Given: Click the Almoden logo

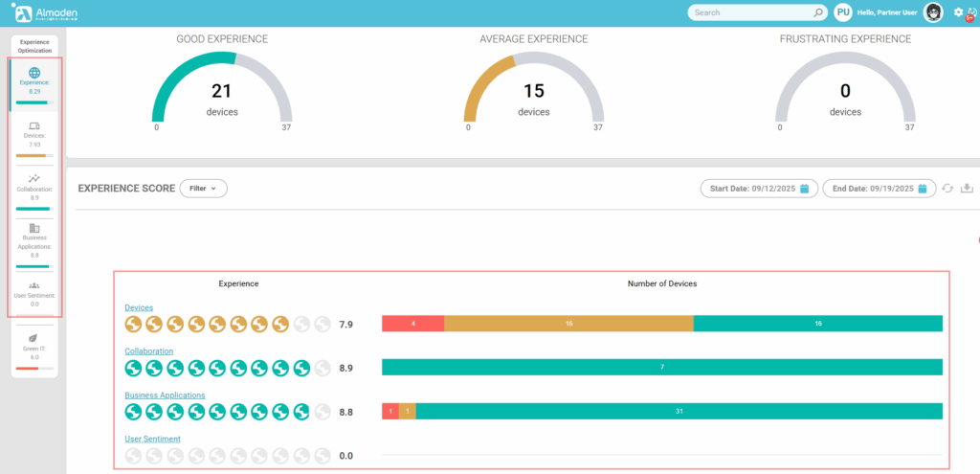Looking at the screenshot, I should (x=45, y=12).
